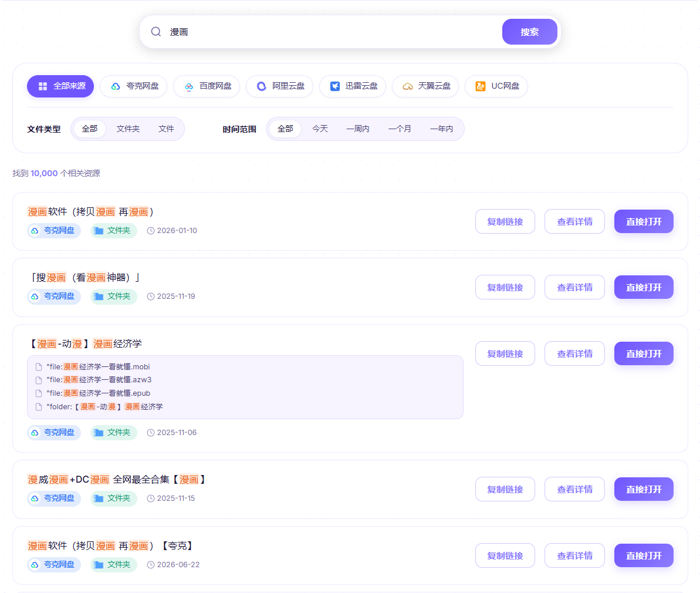Click 文件夹 badge on 搜漫画 result

[x=113, y=296]
